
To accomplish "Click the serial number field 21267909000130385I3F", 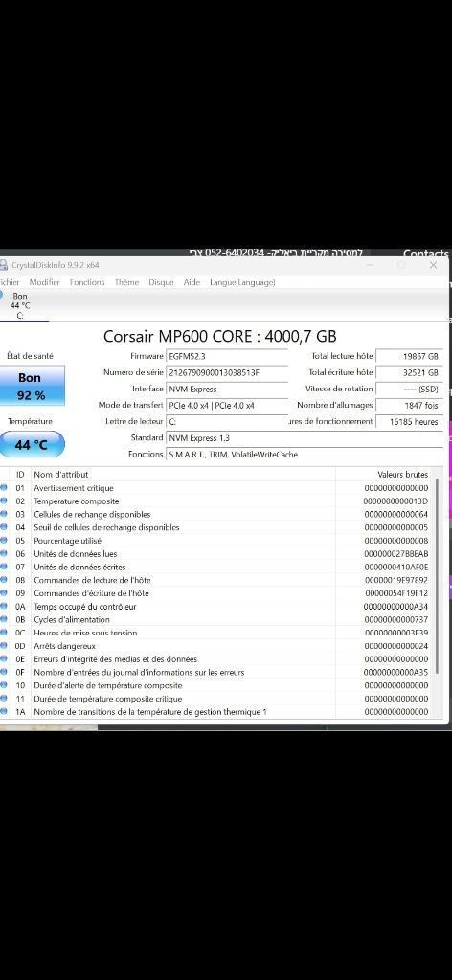I will click(x=227, y=372).
